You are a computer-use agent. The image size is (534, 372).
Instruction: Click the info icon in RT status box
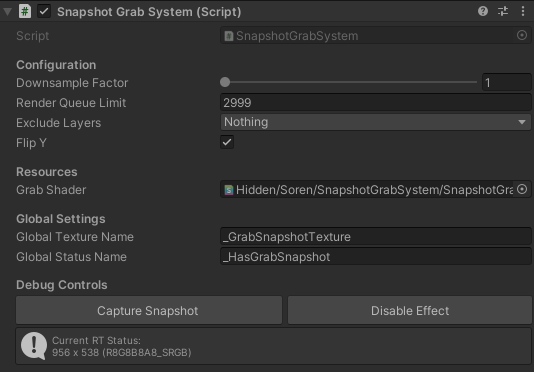[x=34, y=346]
